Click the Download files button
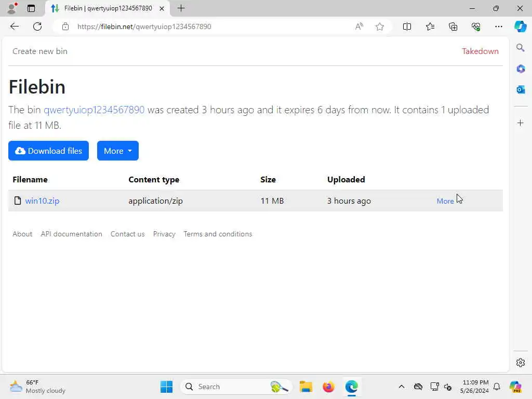 [48, 151]
